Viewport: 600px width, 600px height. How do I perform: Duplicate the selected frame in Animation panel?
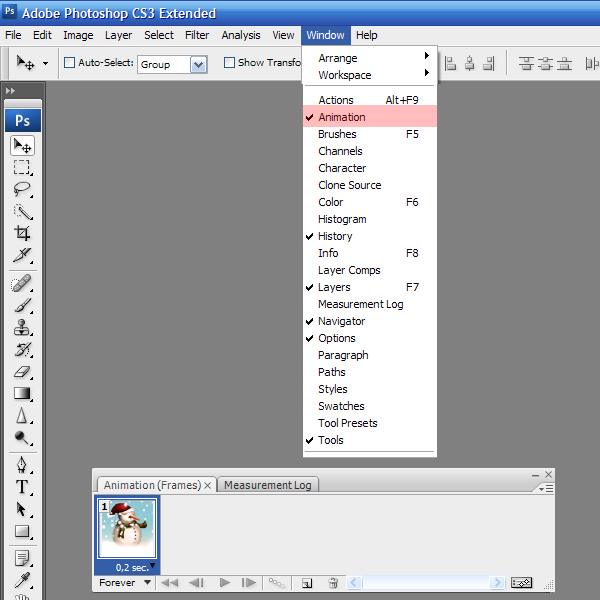click(307, 583)
